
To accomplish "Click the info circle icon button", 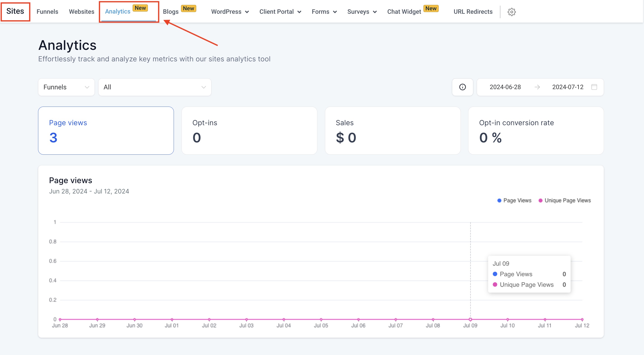I will [x=462, y=87].
